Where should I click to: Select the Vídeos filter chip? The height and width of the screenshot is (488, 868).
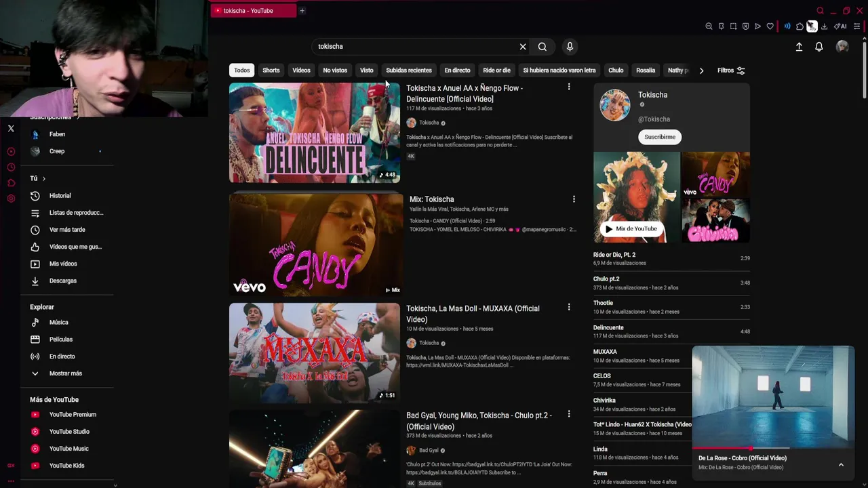tap(301, 70)
